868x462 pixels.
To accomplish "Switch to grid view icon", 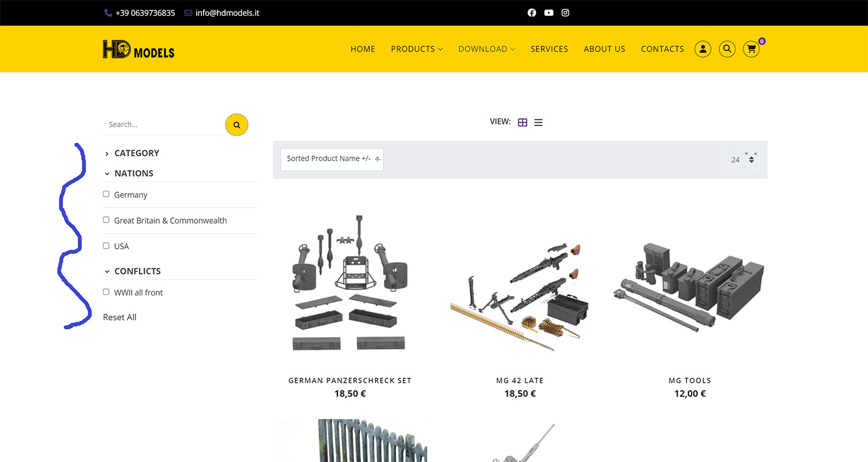I will point(523,123).
